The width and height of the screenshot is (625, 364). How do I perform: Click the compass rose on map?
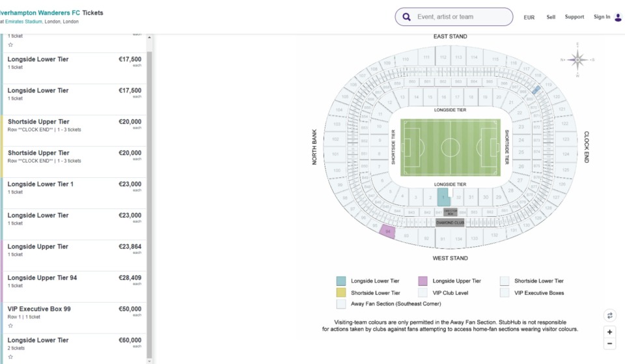tap(577, 60)
